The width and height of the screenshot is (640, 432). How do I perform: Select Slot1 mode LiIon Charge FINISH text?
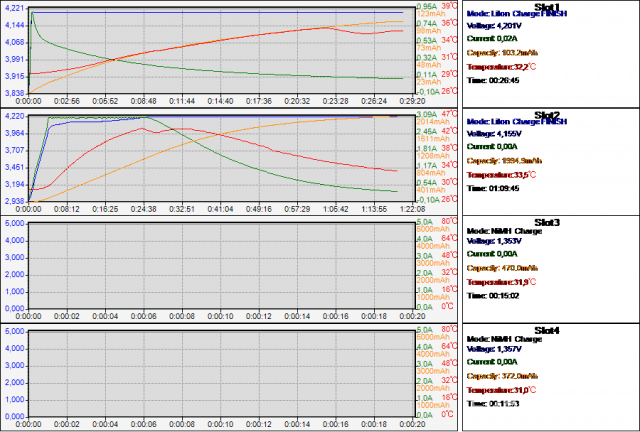pos(517,14)
